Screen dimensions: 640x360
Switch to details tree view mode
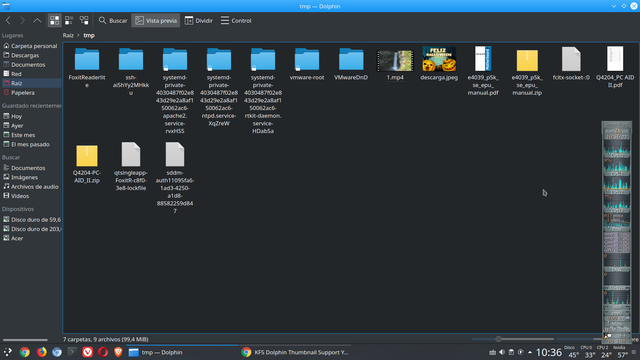[x=84, y=20]
